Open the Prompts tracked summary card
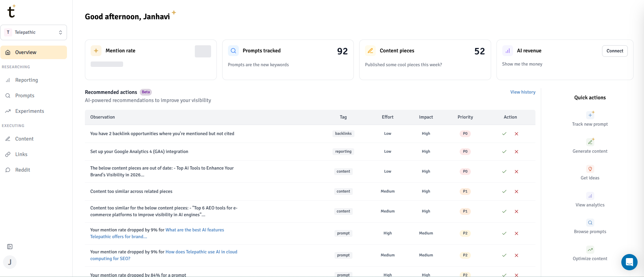 click(x=288, y=60)
